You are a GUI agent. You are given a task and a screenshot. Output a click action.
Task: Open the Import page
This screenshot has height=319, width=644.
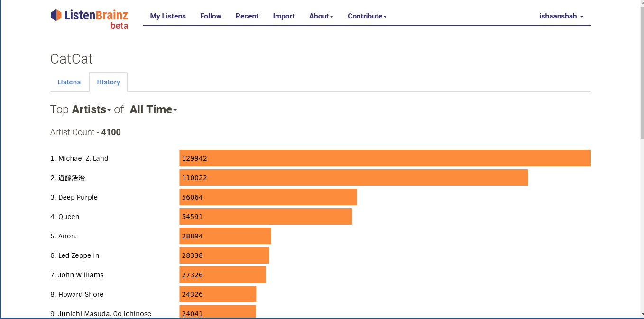pos(284,16)
